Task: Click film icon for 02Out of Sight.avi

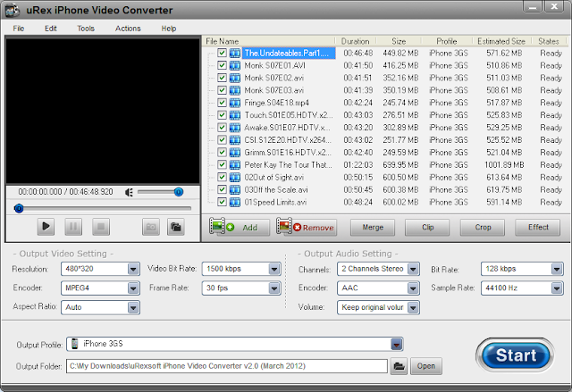Action: [234, 177]
